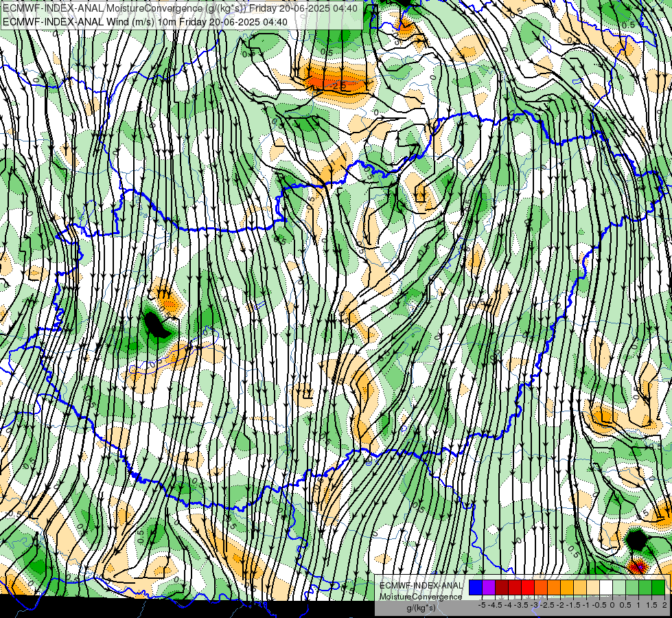Click the orange swatch between -2.5 and -2
Viewport: 672px width, 618px height.
point(554,587)
